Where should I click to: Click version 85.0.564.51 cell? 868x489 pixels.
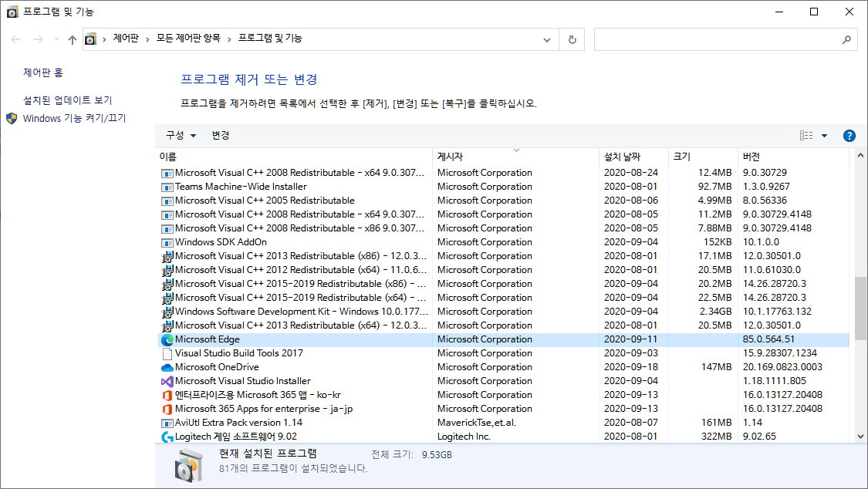click(x=769, y=339)
